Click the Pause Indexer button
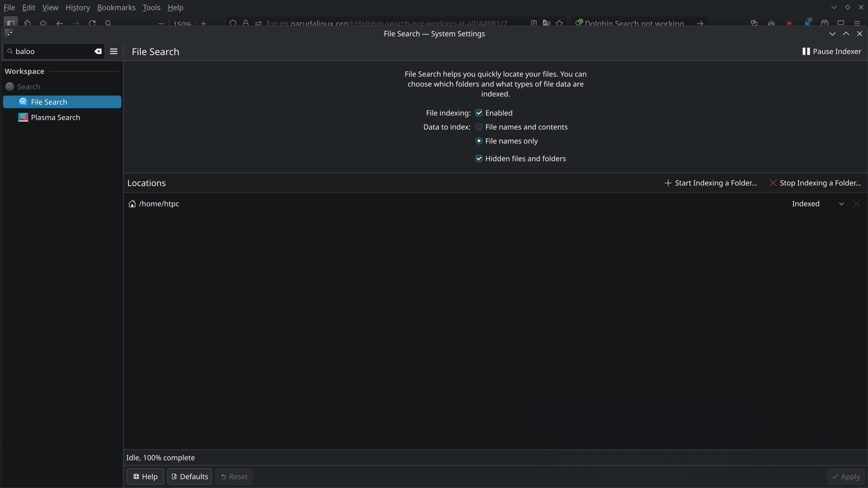The width and height of the screenshot is (868, 488). click(831, 52)
